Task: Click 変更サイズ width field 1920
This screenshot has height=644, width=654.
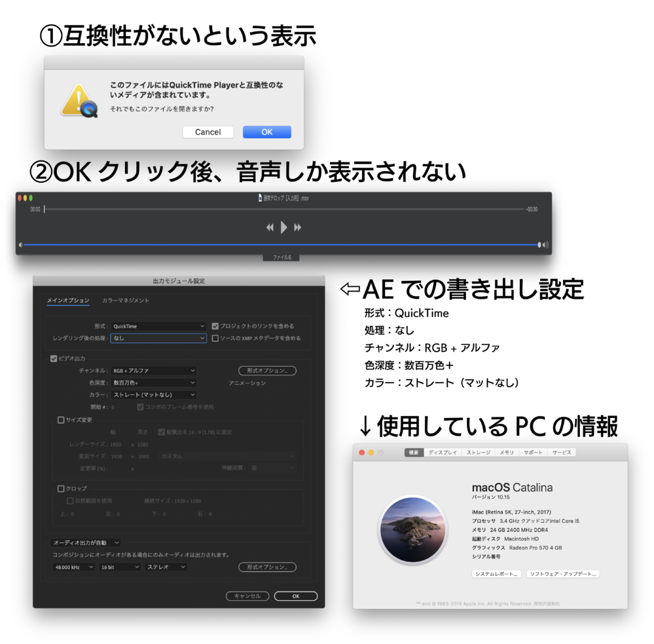Action: coord(117,457)
